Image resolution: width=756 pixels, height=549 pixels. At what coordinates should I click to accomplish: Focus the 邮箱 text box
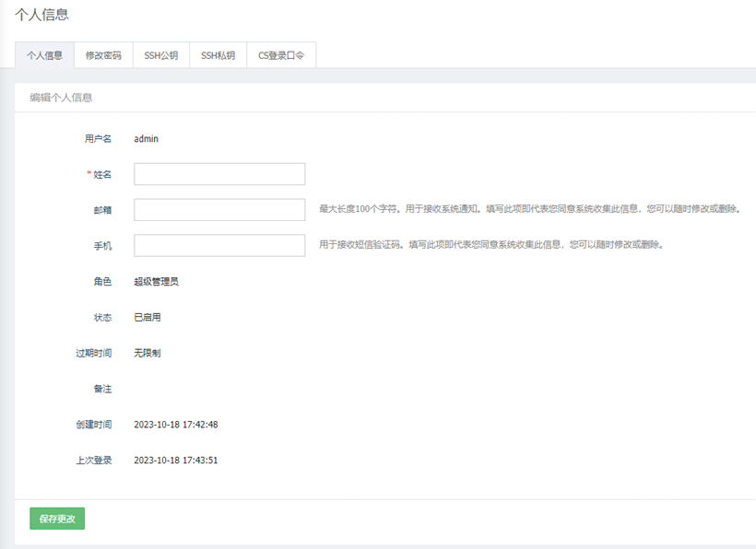219,210
